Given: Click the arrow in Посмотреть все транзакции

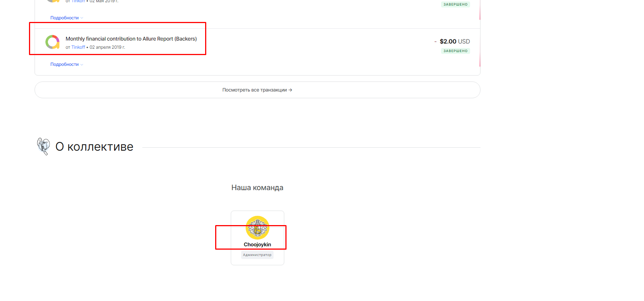Looking at the screenshot, I should 290,90.
